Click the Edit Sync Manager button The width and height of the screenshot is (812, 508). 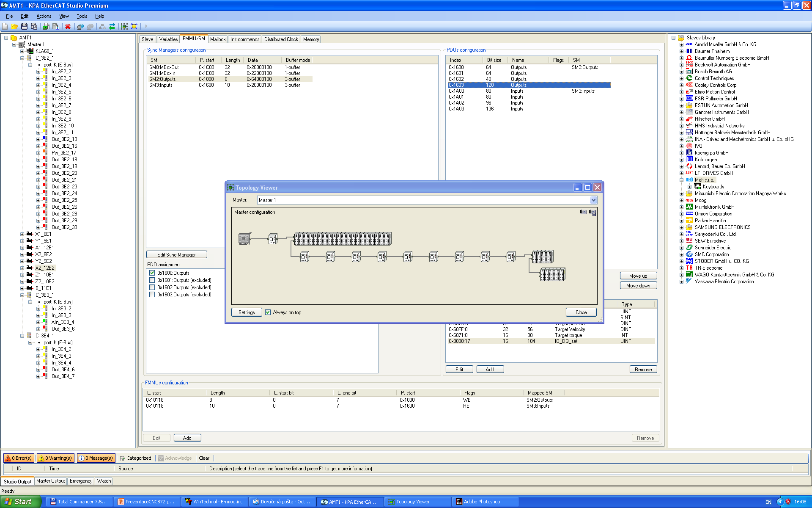pos(176,254)
